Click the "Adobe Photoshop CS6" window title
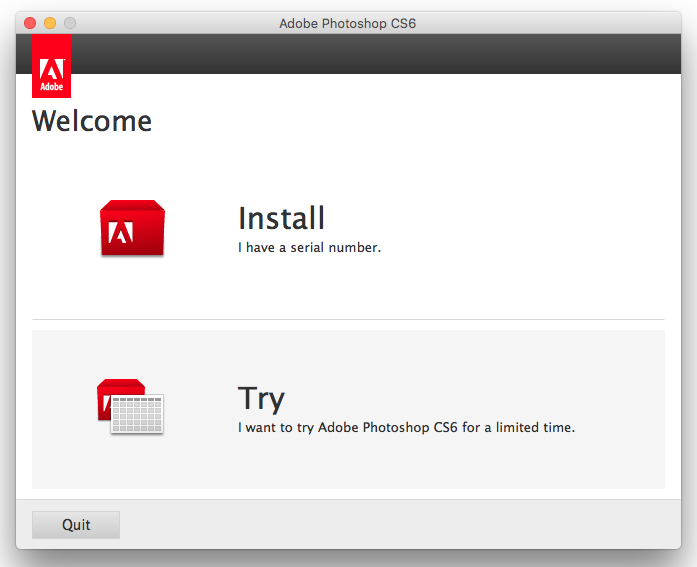697x567 pixels. pyautogui.click(x=347, y=23)
